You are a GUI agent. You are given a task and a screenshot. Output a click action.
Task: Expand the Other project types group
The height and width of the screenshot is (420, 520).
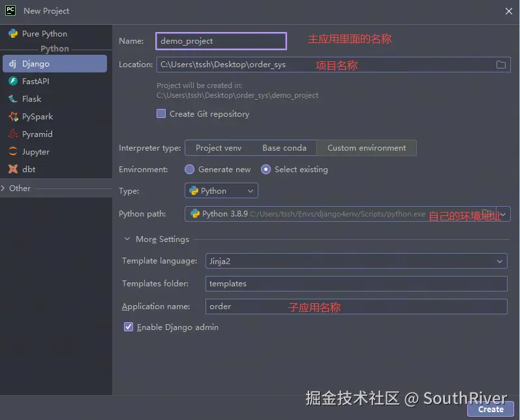(3, 188)
